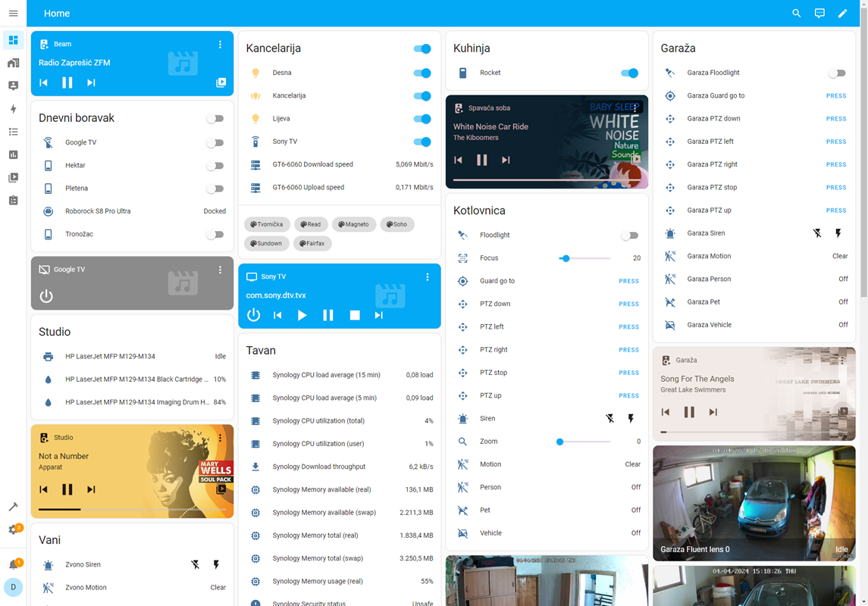Click the Sony TV power icon
The height and width of the screenshot is (606, 868).
[254, 315]
